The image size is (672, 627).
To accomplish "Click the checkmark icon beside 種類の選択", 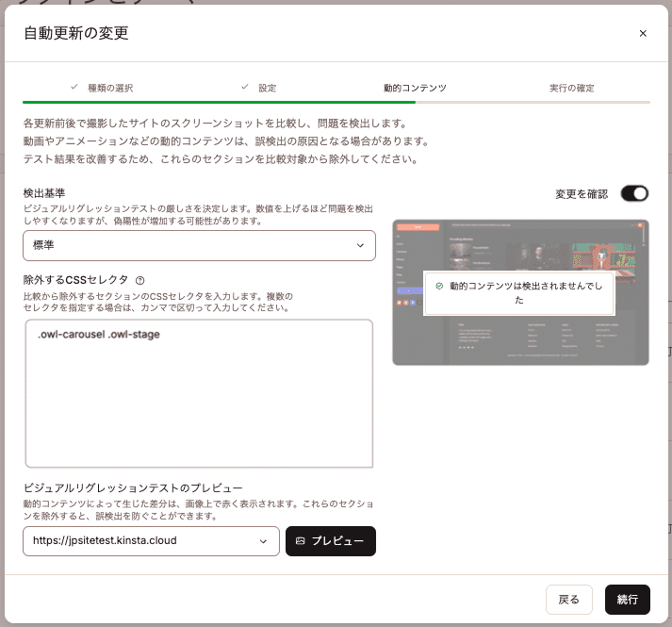I will coord(74,87).
